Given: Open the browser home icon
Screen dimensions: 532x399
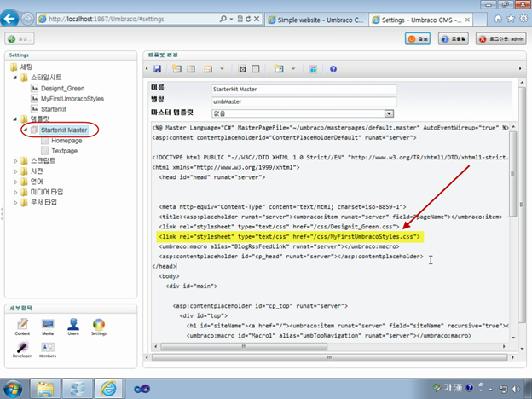Looking at the screenshot, I should [x=498, y=19].
